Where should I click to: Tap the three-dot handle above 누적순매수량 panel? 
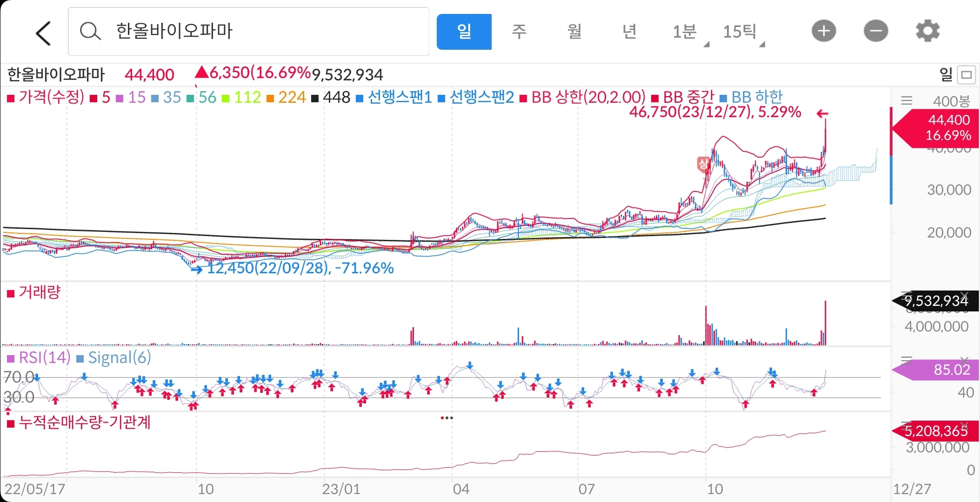[447, 418]
